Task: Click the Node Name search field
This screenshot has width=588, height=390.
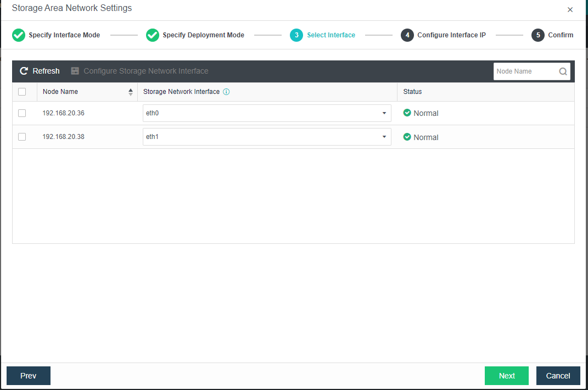Action: (525, 71)
